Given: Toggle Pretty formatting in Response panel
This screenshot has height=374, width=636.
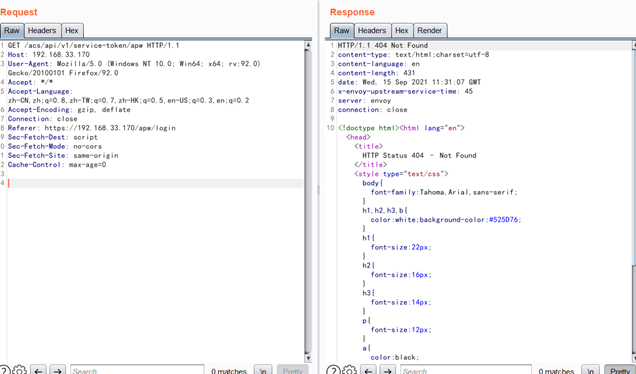Looking at the screenshot, I should 620,370.
